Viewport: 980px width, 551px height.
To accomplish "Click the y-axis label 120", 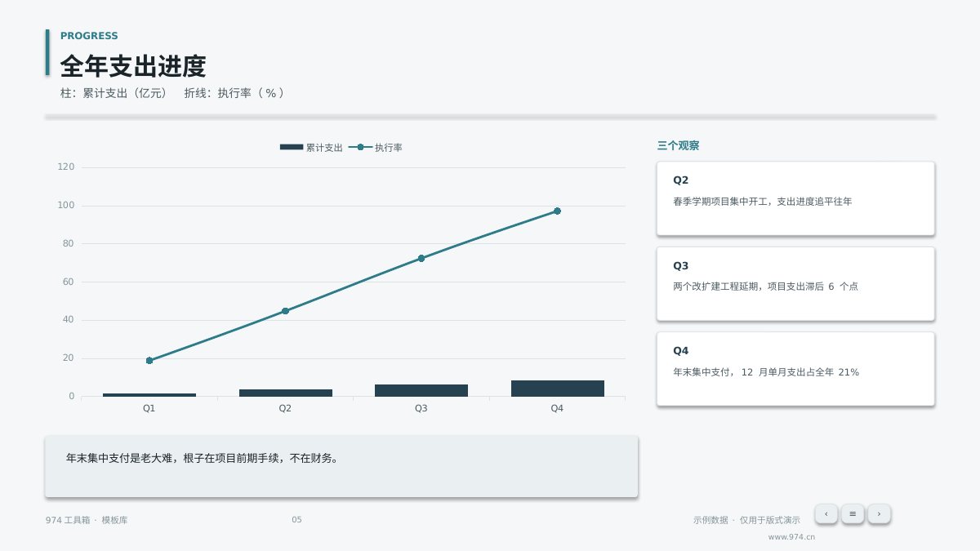I will tap(66, 167).
